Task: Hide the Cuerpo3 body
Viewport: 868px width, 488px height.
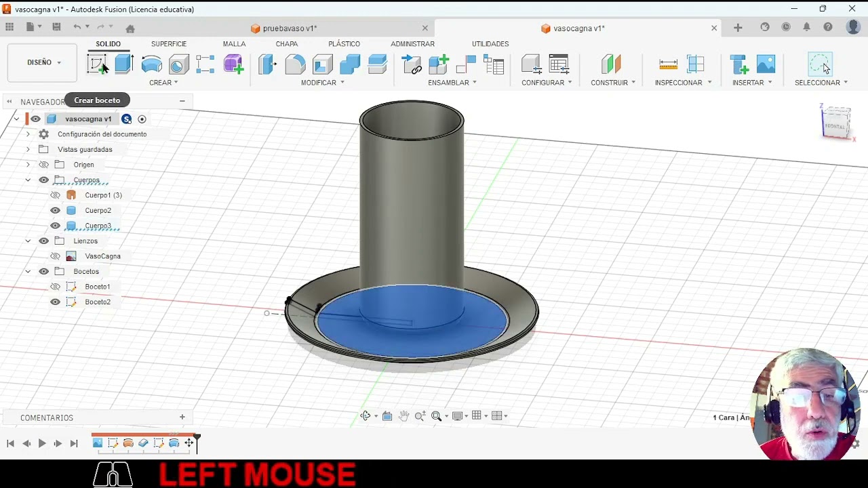Action: (56, 226)
